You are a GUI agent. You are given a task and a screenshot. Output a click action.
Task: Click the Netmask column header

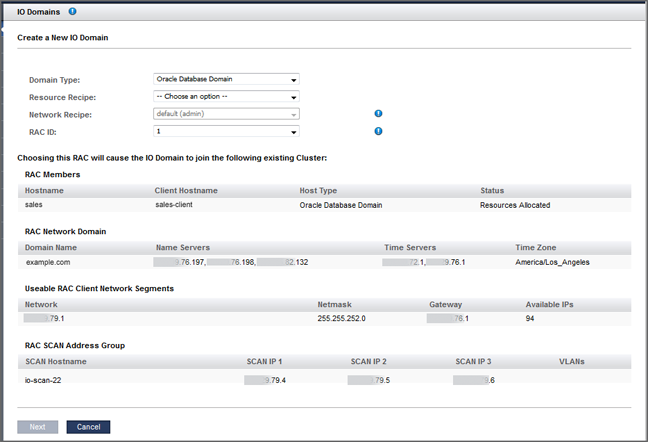click(334, 305)
